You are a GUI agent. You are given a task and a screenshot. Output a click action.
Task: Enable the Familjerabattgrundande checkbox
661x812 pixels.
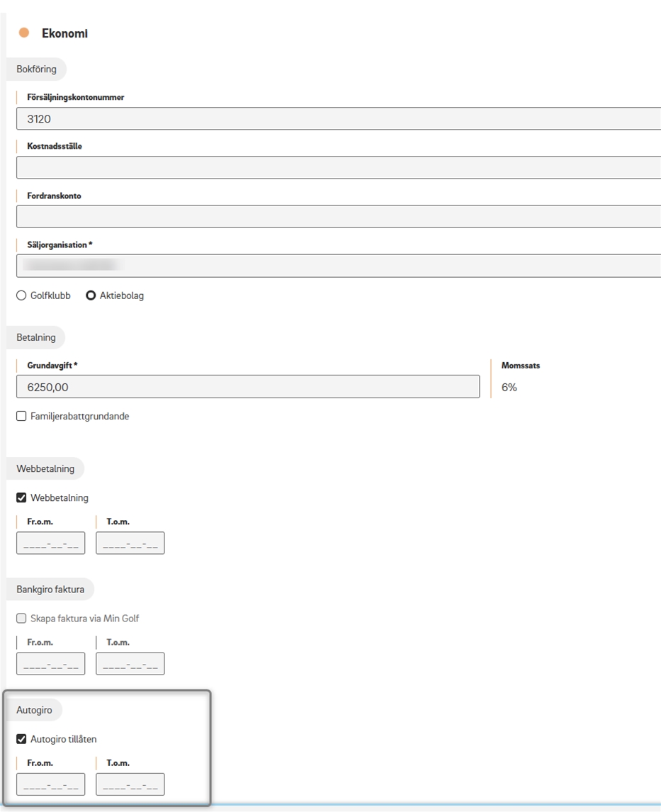21,417
